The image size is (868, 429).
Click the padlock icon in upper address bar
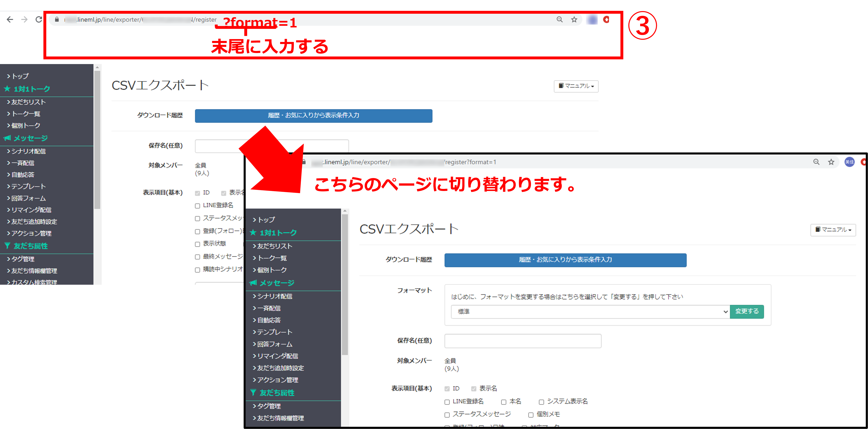click(57, 19)
